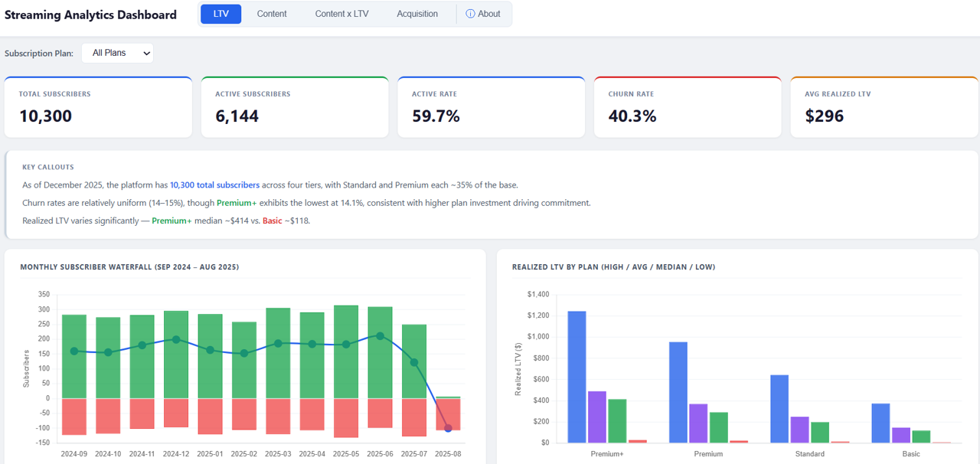This screenshot has width=980, height=464.
Task: Click the Churn Rate 40.3% card
Action: [687, 107]
